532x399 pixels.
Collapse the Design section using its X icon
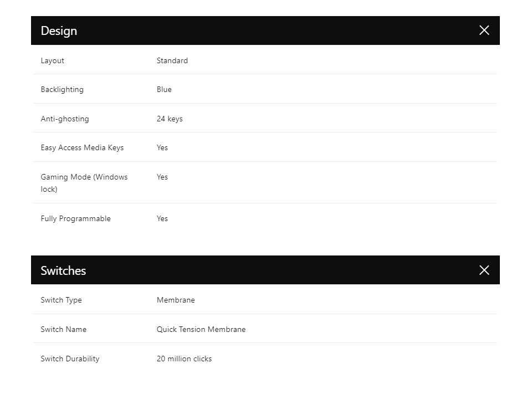[484, 30]
